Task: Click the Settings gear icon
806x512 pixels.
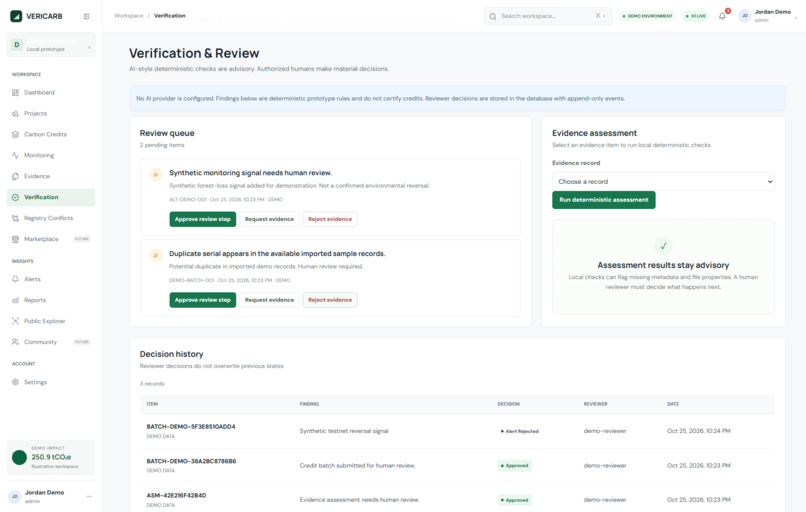Action: click(15, 382)
